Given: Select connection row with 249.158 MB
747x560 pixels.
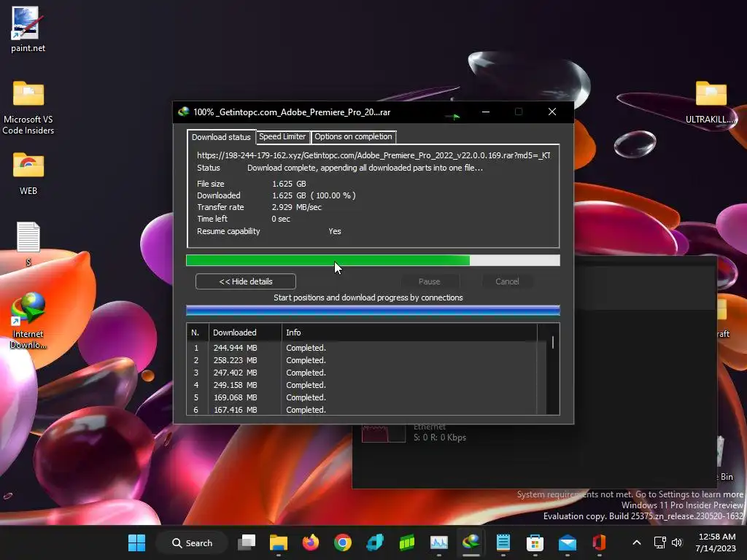Looking at the screenshot, I should tap(362, 385).
